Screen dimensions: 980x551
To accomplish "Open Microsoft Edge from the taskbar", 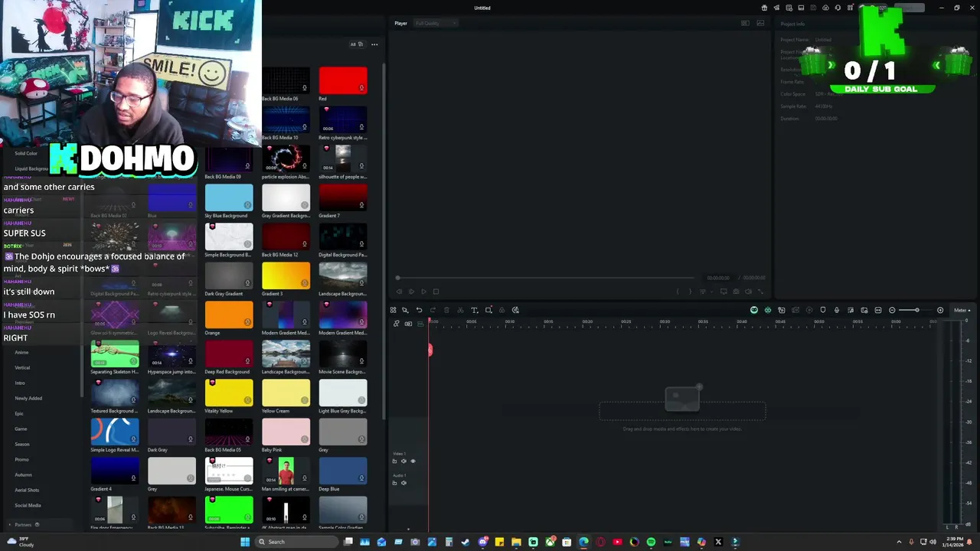I will [x=584, y=542].
